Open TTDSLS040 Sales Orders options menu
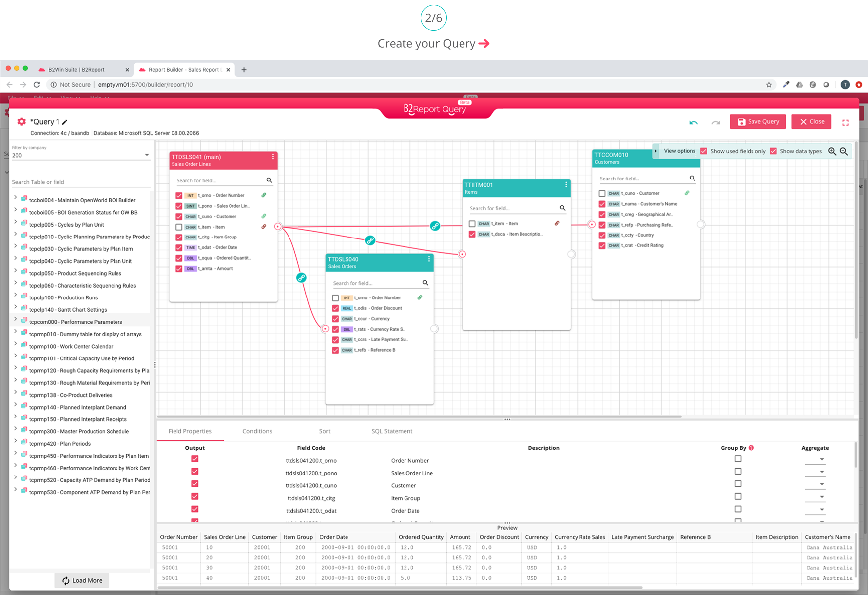The width and height of the screenshot is (868, 595). pos(429,259)
